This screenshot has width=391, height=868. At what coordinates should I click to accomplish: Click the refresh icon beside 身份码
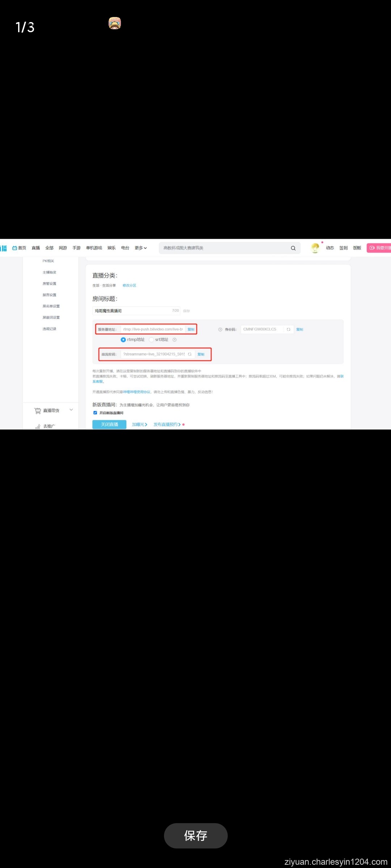tap(289, 329)
